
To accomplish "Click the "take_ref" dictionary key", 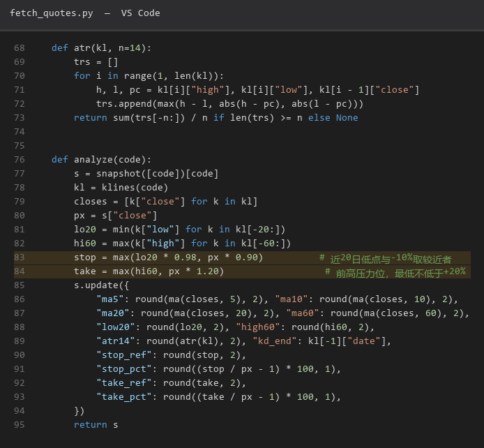I will (124, 383).
